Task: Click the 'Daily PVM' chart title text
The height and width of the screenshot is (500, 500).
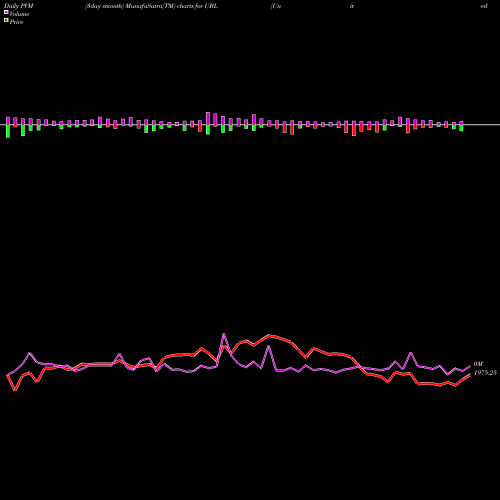Action: 19,6
